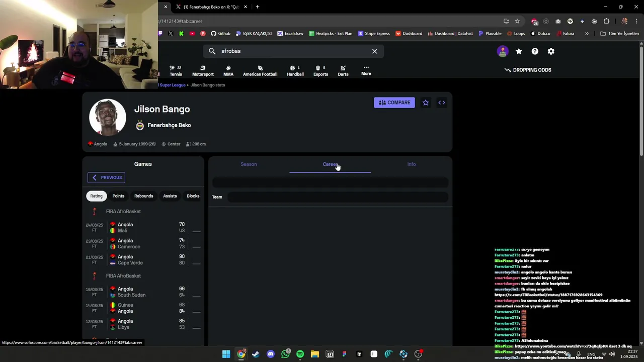Select the Blocks filter chip
This screenshot has height=362, width=644.
tap(193, 196)
